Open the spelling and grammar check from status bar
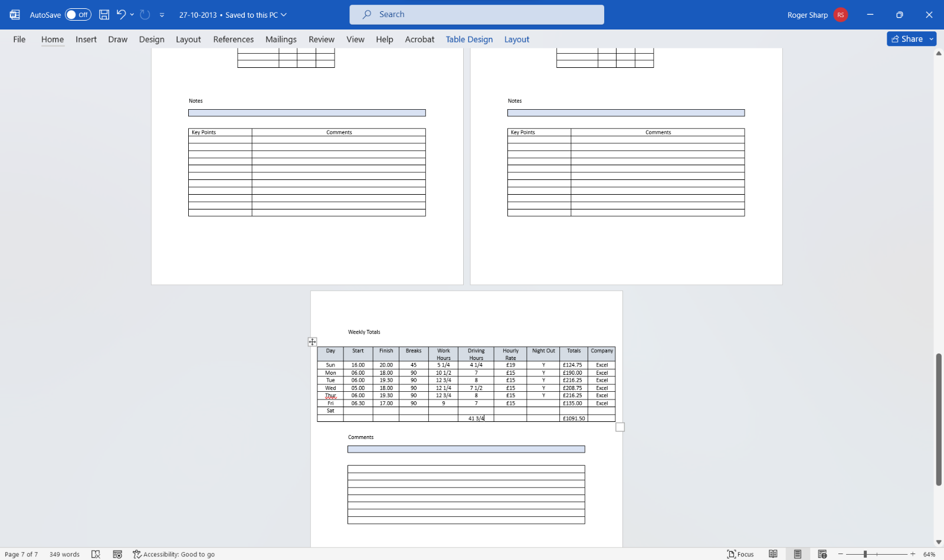This screenshot has height=560, width=944. (x=96, y=554)
